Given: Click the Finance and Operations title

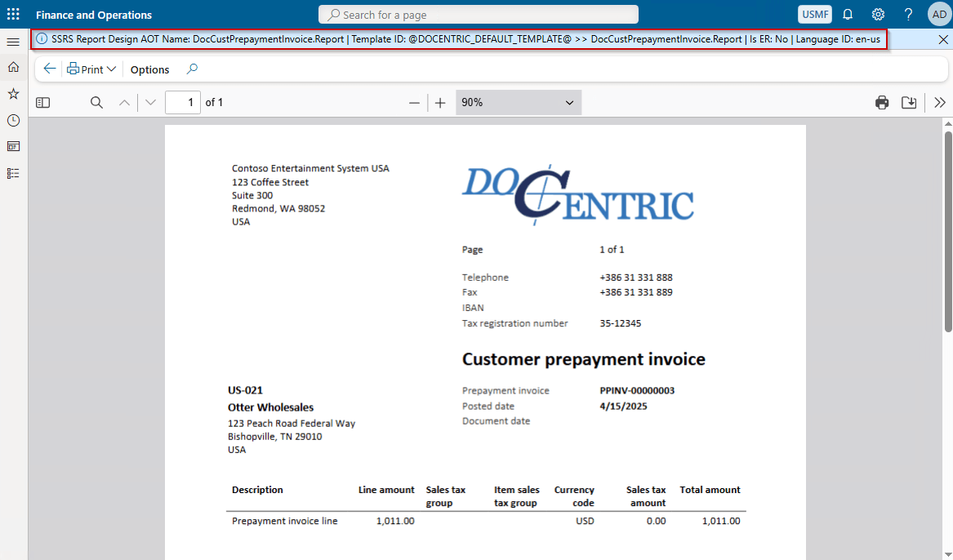Looking at the screenshot, I should coord(94,15).
